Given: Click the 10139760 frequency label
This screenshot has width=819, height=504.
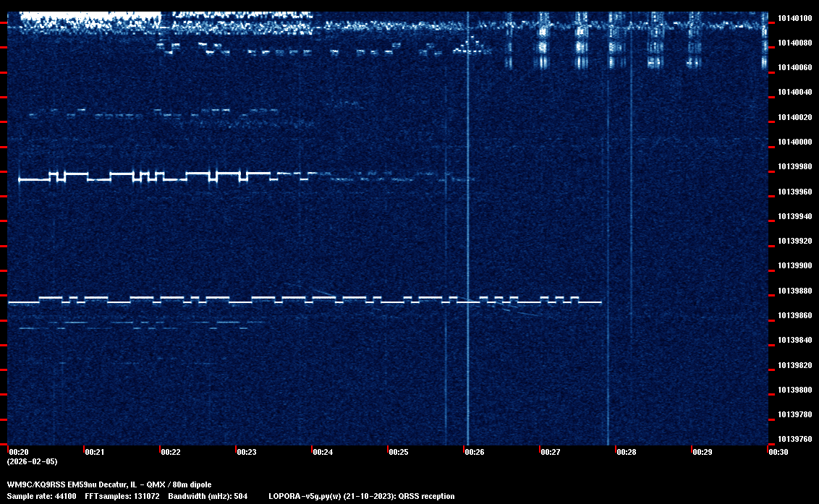Looking at the screenshot, I should click(794, 439).
